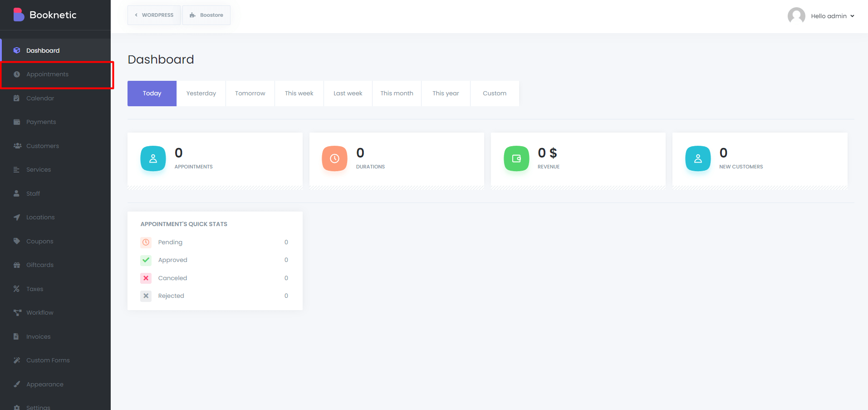Image resolution: width=868 pixels, height=410 pixels.
Task: Open the Hello admin dropdown menu
Action: point(833,16)
